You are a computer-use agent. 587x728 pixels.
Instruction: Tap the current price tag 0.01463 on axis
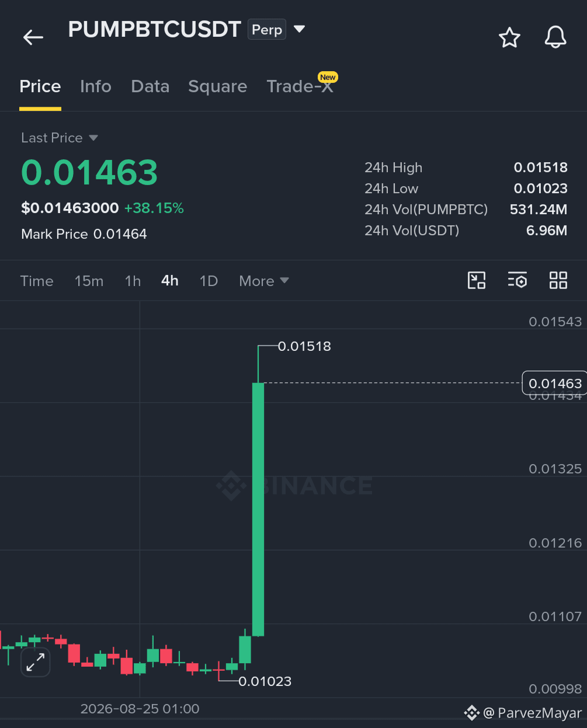pyautogui.click(x=555, y=384)
